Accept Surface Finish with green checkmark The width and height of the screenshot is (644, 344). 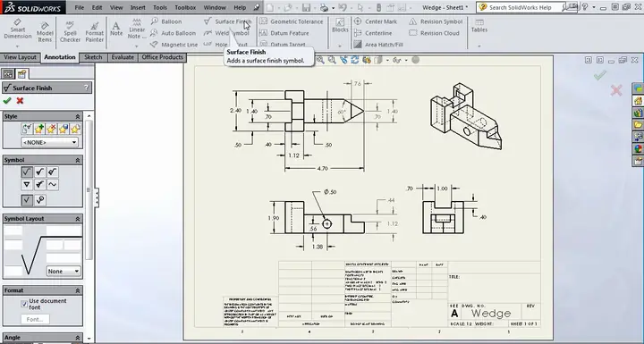pyautogui.click(x=7, y=101)
